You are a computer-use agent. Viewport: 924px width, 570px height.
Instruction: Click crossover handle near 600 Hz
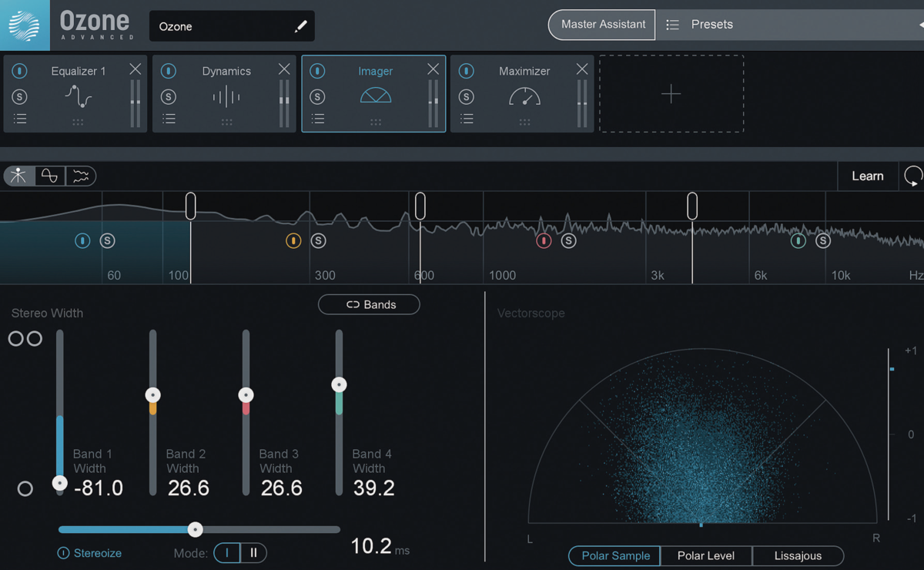point(420,206)
